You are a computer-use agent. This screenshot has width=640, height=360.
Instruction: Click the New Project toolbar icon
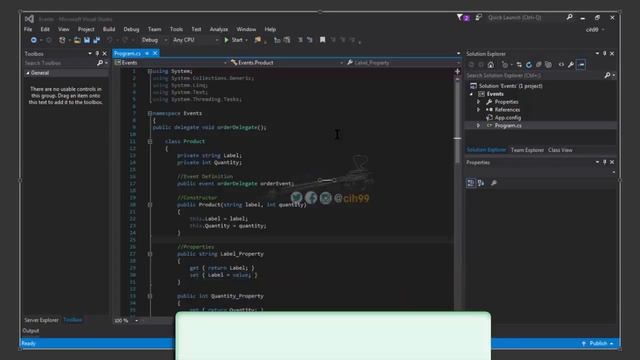(62, 40)
